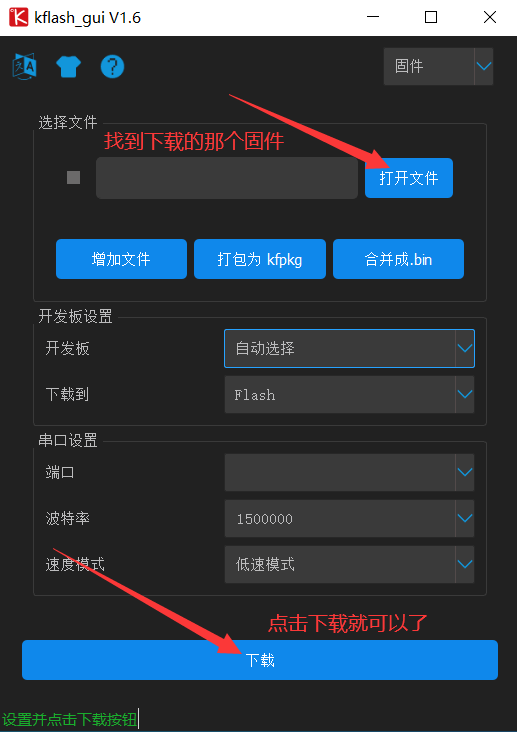The height and width of the screenshot is (732, 517).
Task: Open the 开发板 自动选择 dropdown
Action: tap(349, 348)
